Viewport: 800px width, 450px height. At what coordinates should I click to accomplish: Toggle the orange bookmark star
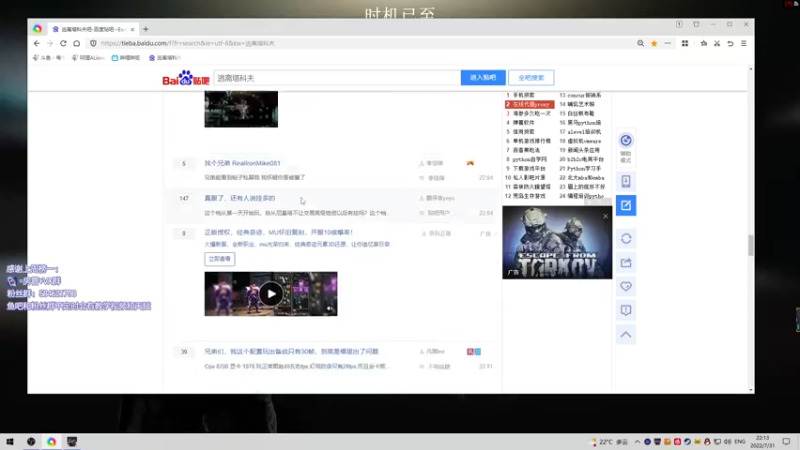[x=654, y=43]
